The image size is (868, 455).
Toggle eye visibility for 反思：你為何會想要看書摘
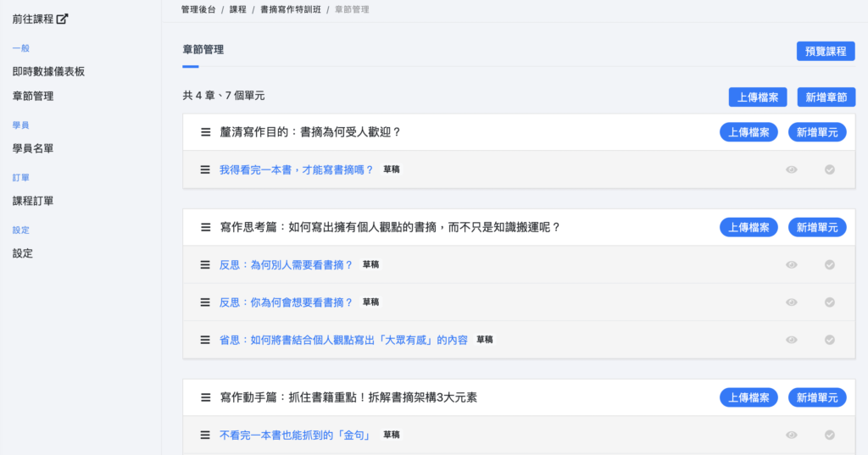[792, 302]
